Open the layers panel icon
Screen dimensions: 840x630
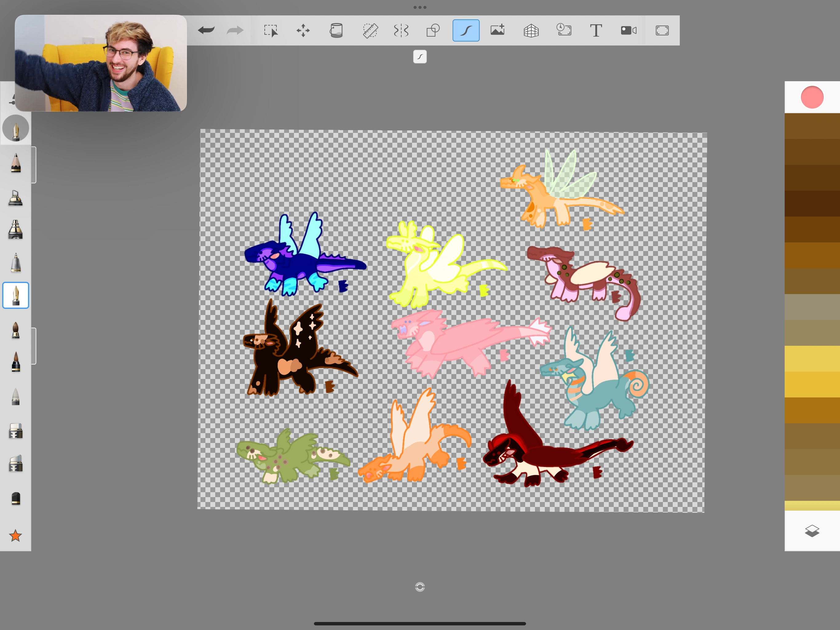tap(812, 530)
